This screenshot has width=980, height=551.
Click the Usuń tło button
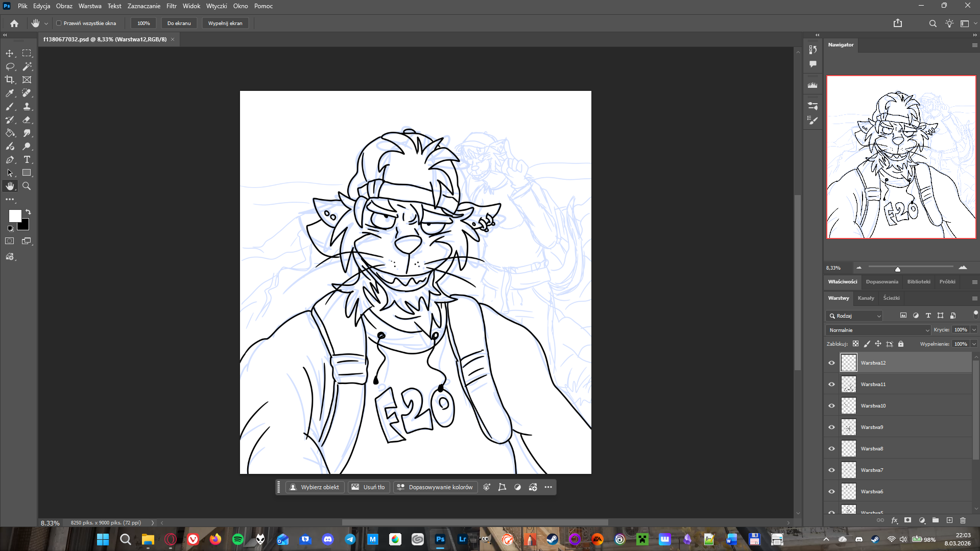pyautogui.click(x=369, y=487)
